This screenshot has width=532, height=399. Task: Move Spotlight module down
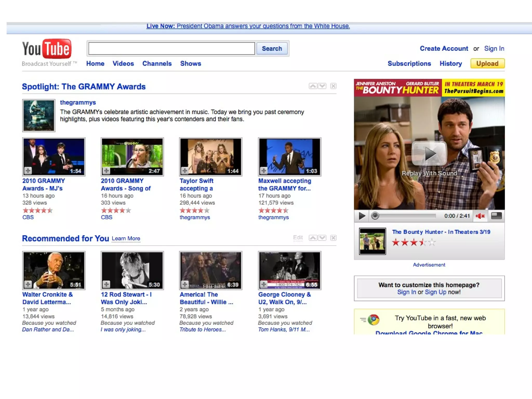322,86
